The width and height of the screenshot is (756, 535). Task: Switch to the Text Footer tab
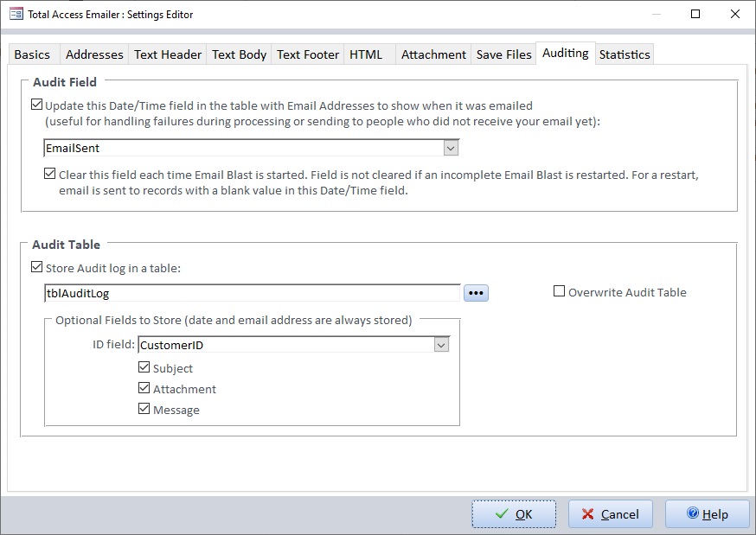click(x=308, y=54)
